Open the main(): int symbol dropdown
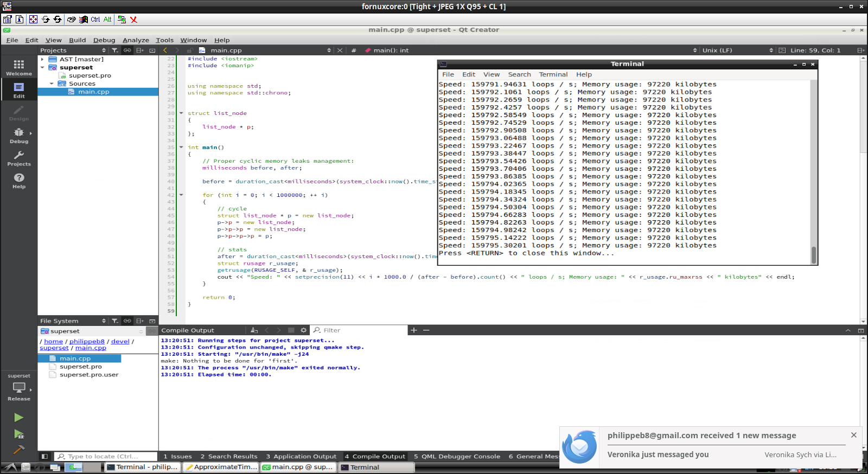The width and height of the screenshot is (868, 474). click(x=531, y=50)
